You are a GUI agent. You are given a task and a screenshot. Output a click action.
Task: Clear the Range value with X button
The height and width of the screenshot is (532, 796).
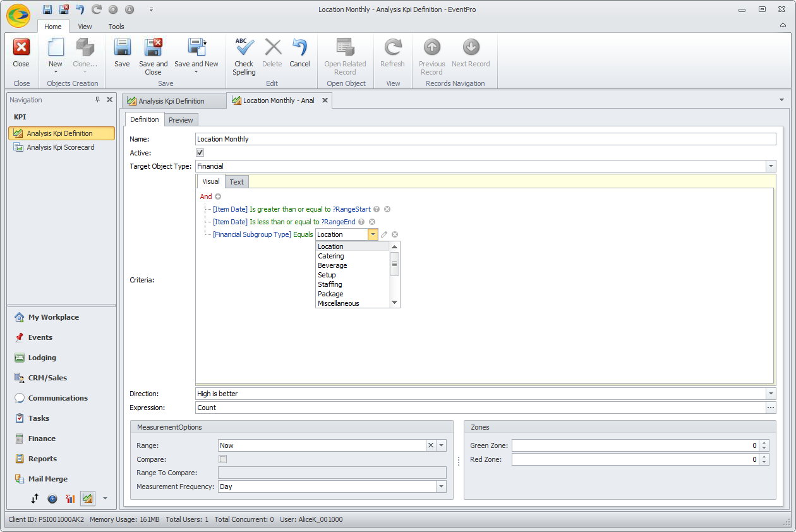pos(431,445)
